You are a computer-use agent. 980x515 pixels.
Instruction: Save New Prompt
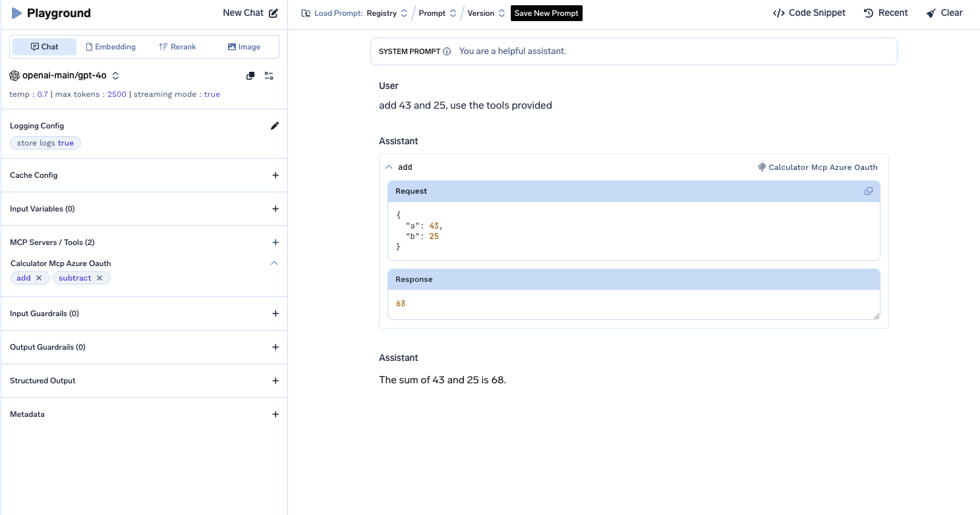546,13
